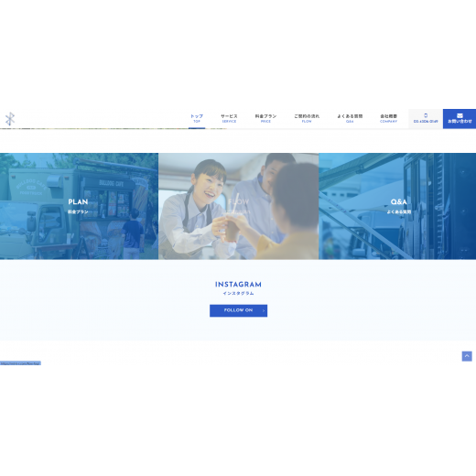Open the FLOW reservation nav item
The image size is (476, 476).
pos(307,118)
